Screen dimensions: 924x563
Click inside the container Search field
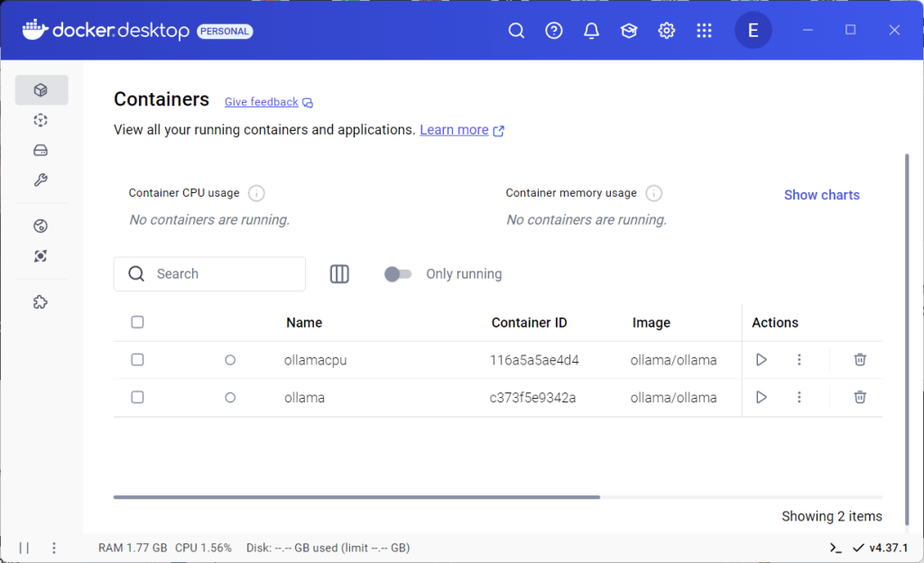tap(209, 273)
